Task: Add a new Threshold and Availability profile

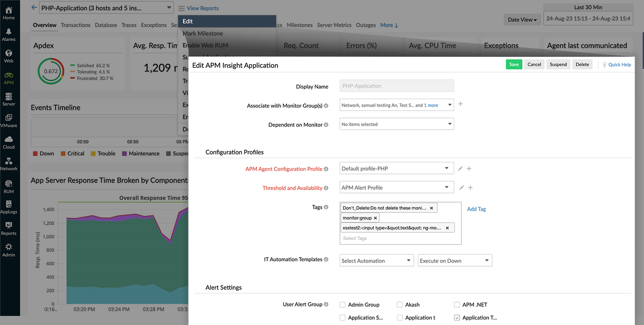Action: click(470, 188)
